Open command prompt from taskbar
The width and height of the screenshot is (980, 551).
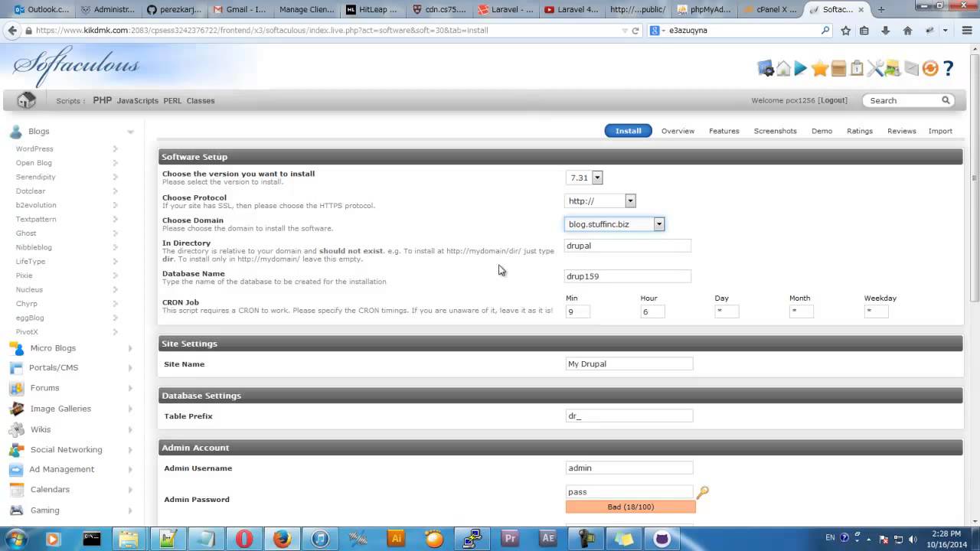tap(92, 539)
